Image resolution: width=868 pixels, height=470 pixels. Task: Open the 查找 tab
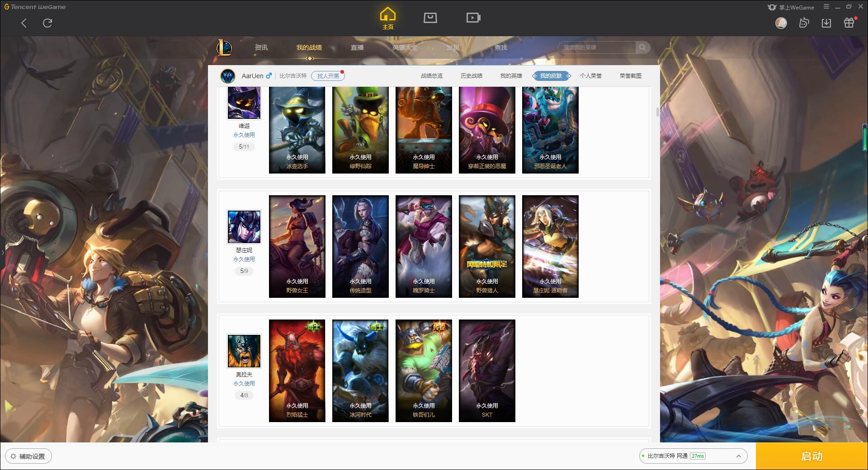(x=501, y=47)
